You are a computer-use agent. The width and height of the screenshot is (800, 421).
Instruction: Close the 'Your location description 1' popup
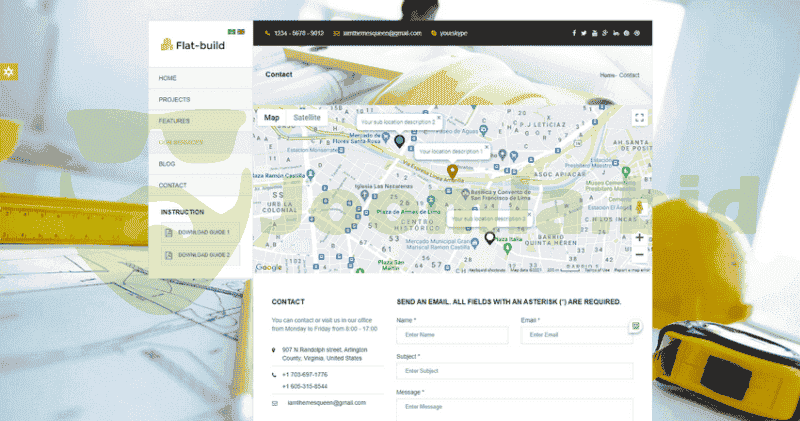[487, 146]
